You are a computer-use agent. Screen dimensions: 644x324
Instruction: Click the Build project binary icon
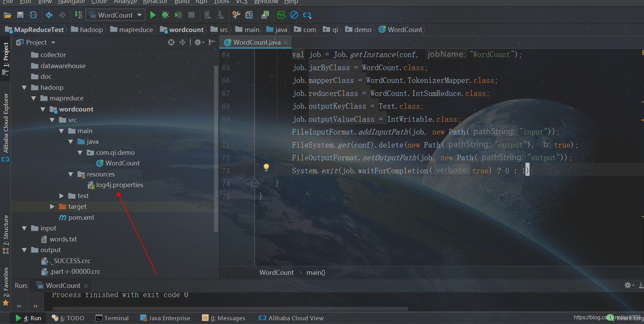tap(79, 15)
